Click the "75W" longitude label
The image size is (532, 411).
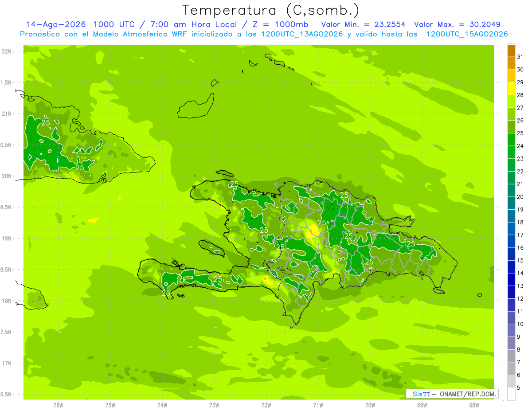pos(110,405)
